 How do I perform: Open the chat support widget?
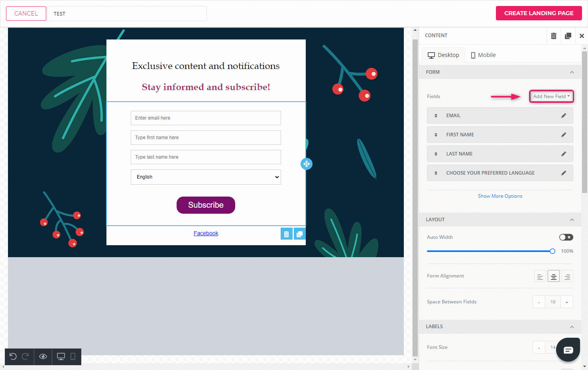pyautogui.click(x=568, y=350)
